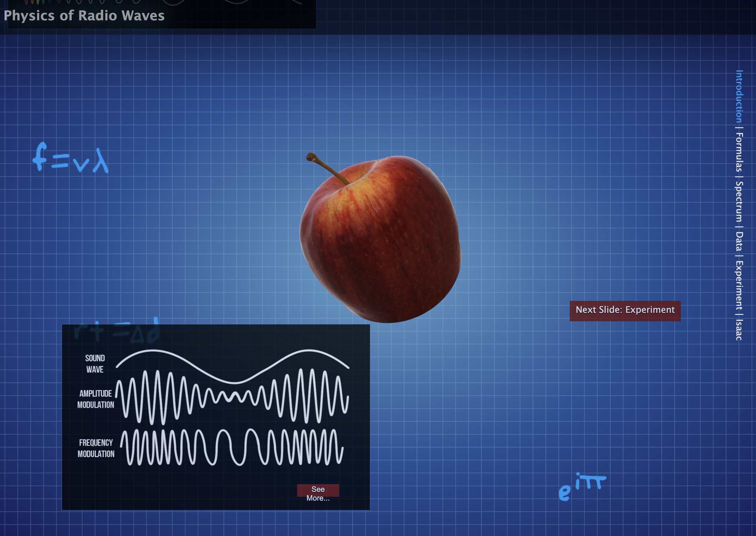Click the apple image
The height and width of the screenshot is (536, 756).
pos(381,242)
